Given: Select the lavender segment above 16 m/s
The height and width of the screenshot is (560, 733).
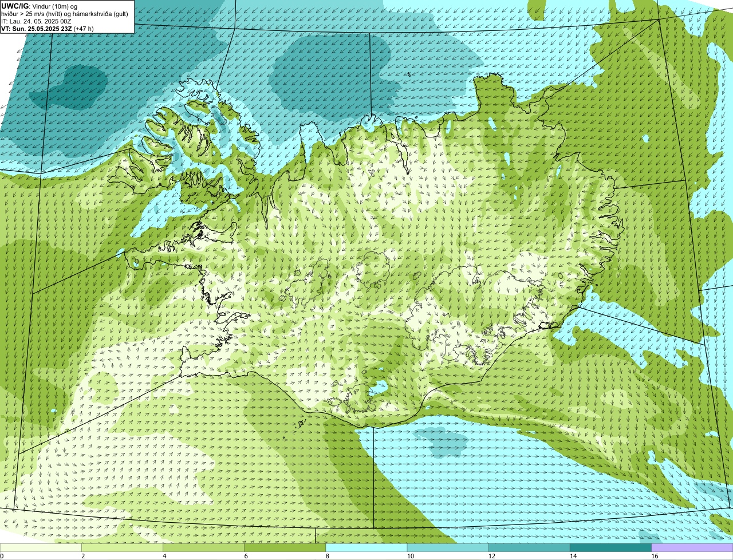Looking at the screenshot, I should click(692, 547).
